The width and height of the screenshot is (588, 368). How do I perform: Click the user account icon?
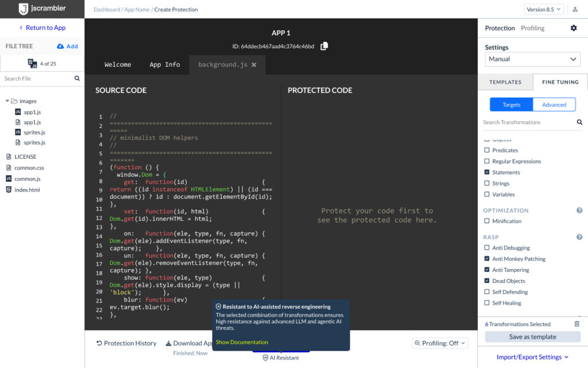575,9
